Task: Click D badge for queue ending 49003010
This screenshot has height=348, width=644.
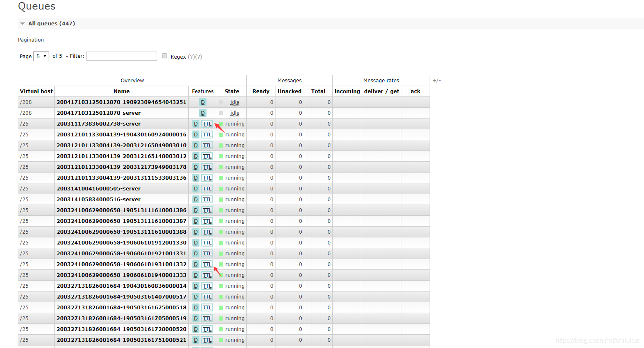Action: click(x=196, y=146)
